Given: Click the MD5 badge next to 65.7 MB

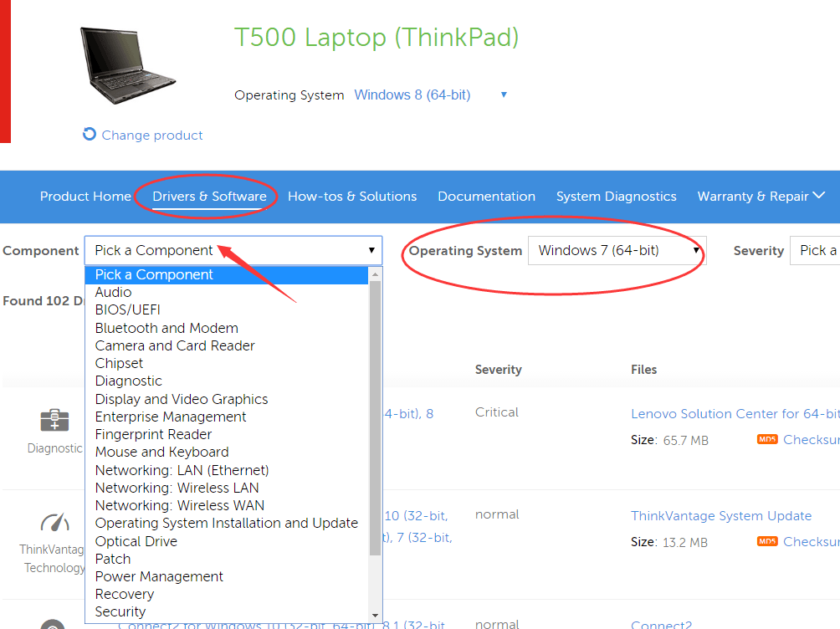Looking at the screenshot, I should tap(767, 439).
